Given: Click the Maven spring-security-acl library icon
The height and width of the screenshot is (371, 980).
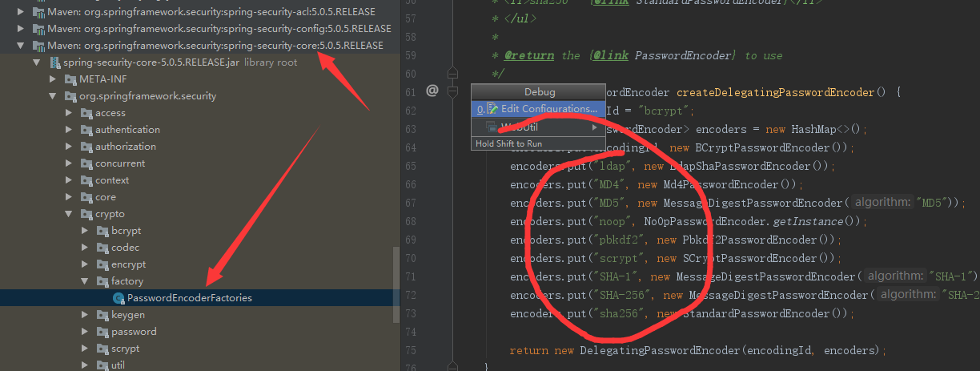Looking at the screenshot, I should pyautogui.click(x=38, y=12).
